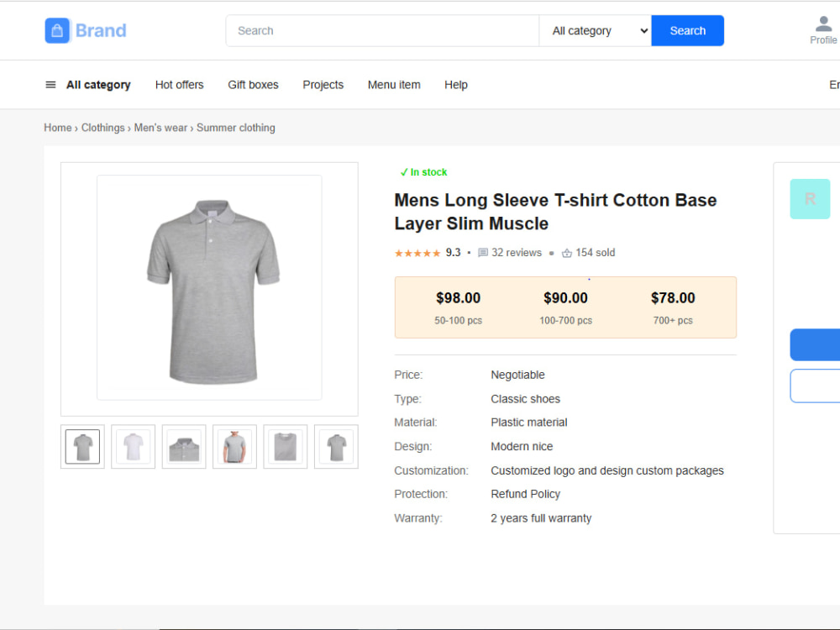Screen dimensions: 840x630
Task: Open the All category search dropdown
Action: [596, 31]
